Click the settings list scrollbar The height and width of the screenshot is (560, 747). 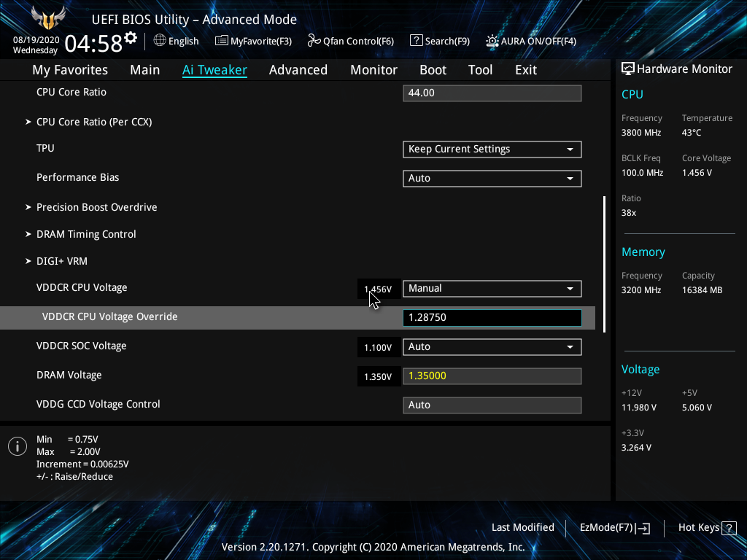point(604,264)
